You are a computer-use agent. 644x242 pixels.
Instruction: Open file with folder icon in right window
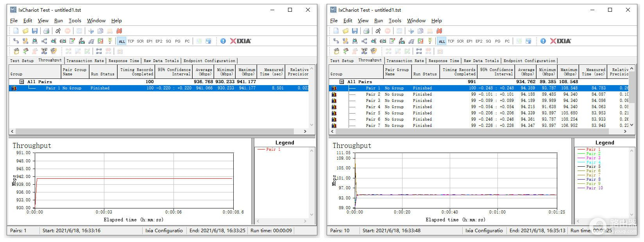tap(345, 31)
